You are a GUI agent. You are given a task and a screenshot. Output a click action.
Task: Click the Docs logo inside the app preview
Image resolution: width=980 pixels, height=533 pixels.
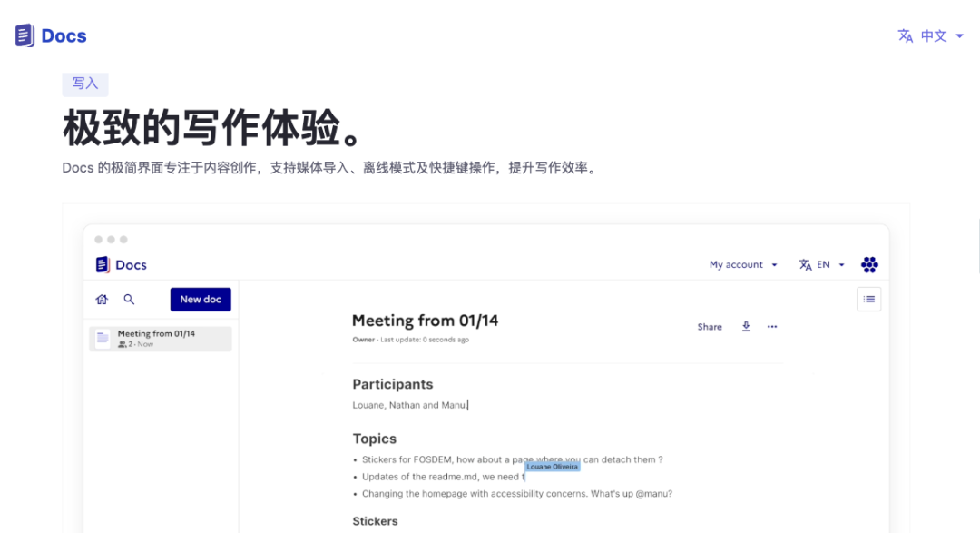121,265
